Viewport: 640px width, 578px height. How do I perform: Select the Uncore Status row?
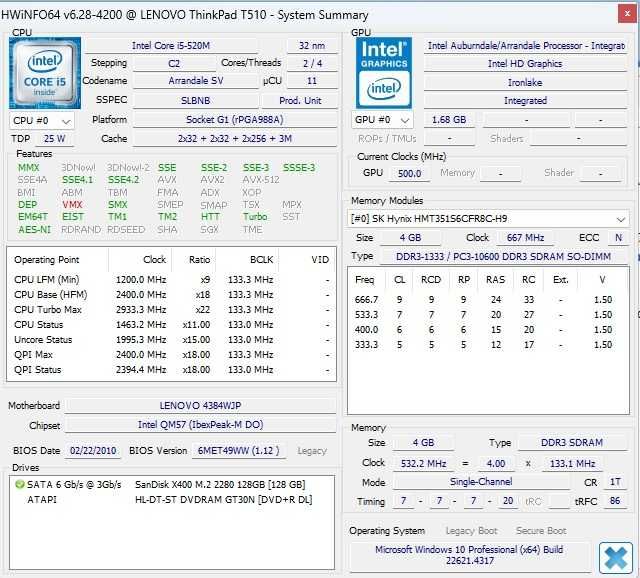[x=171, y=340]
